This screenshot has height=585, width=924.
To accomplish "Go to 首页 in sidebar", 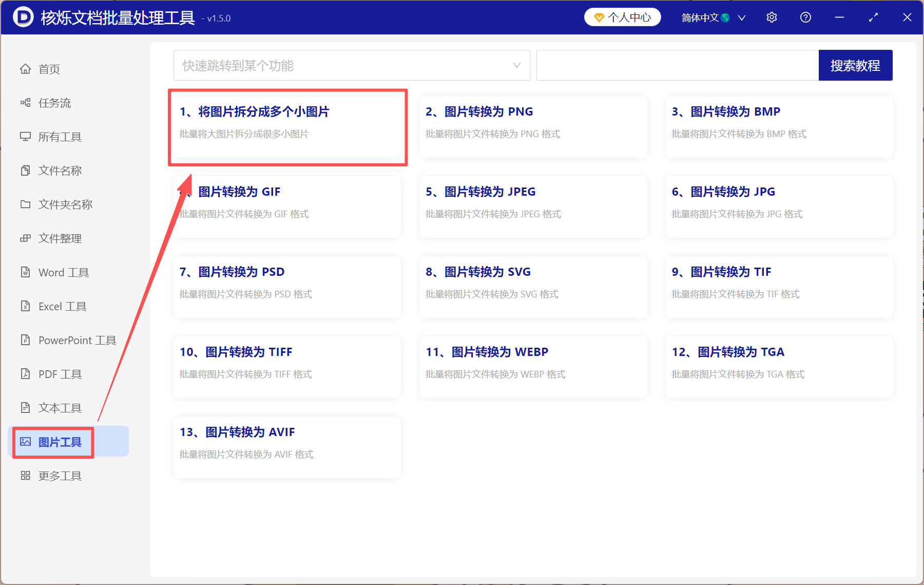I will click(49, 69).
